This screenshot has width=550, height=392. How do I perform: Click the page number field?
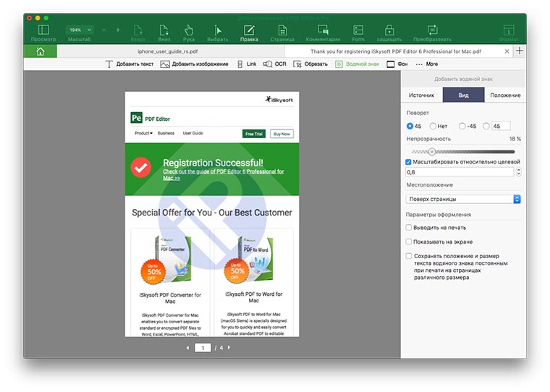203,347
